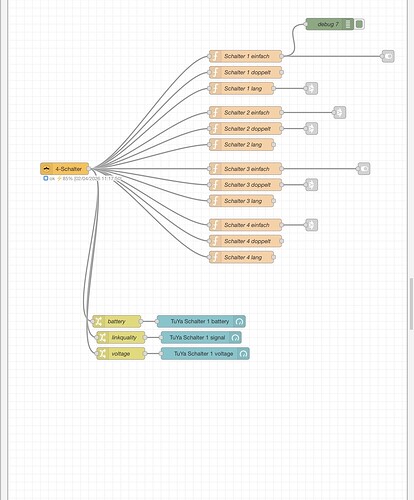
Task: Select the Schalter 1 doppelt function node
Action: click(246, 72)
